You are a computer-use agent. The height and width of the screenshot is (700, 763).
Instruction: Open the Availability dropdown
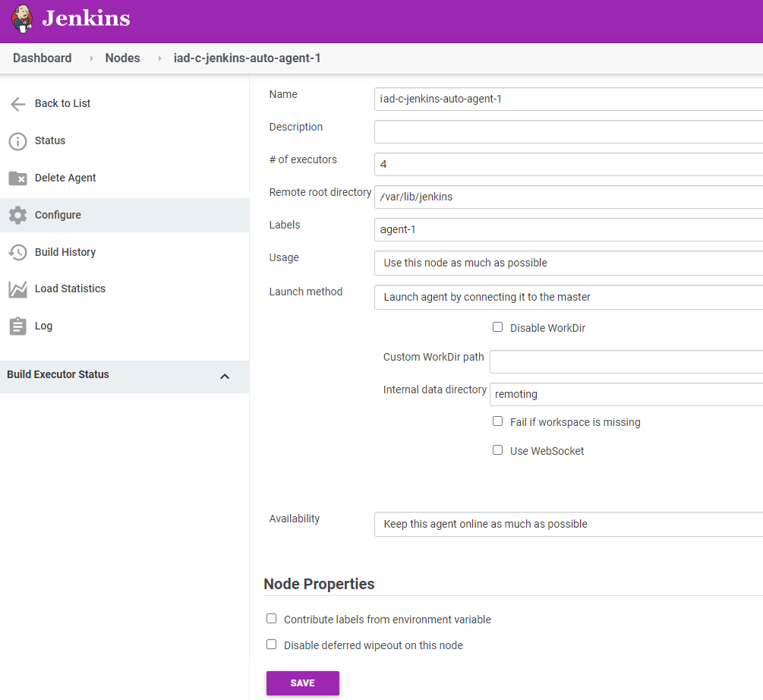[569, 525]
